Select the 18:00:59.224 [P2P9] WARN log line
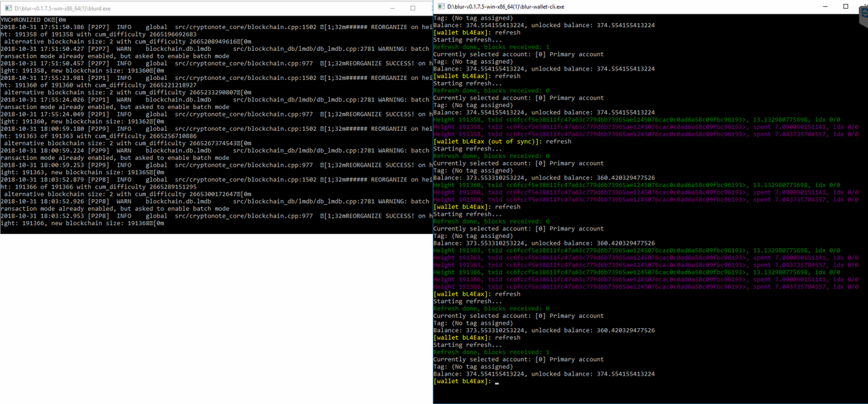Viewport: 868px width, 404px height. pos(215,150)
